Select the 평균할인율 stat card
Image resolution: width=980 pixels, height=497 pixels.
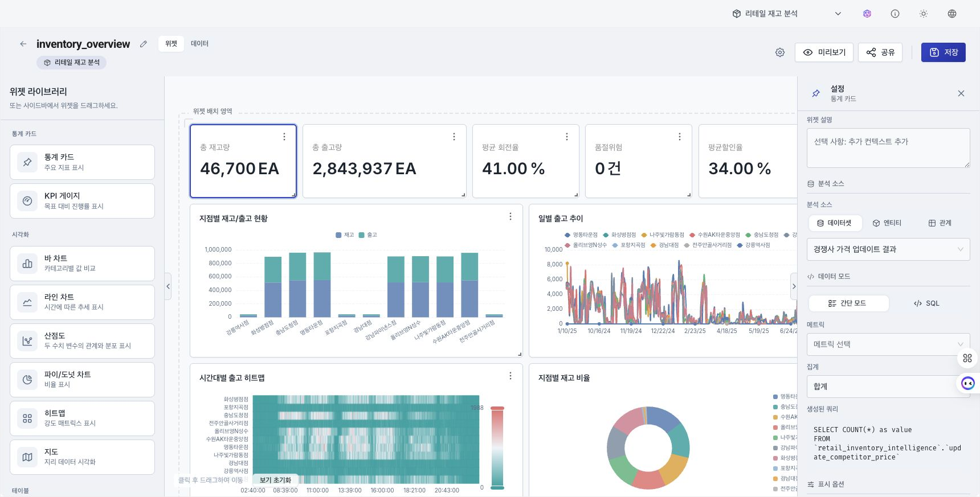[x=749, y=161]
